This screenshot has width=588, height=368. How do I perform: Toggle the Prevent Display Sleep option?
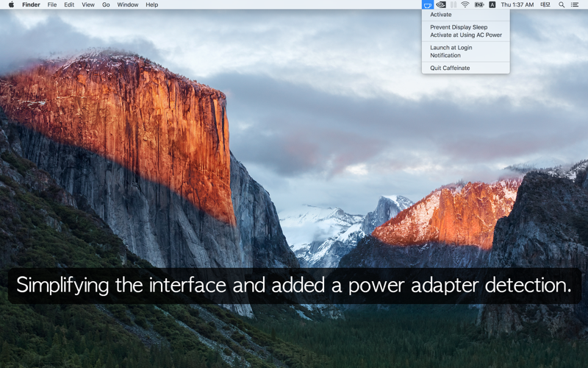[459, 27]
